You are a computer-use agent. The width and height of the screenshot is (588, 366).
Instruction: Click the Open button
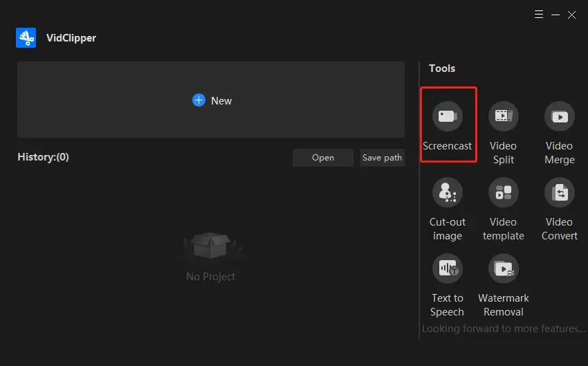click(x=323, y=158)
